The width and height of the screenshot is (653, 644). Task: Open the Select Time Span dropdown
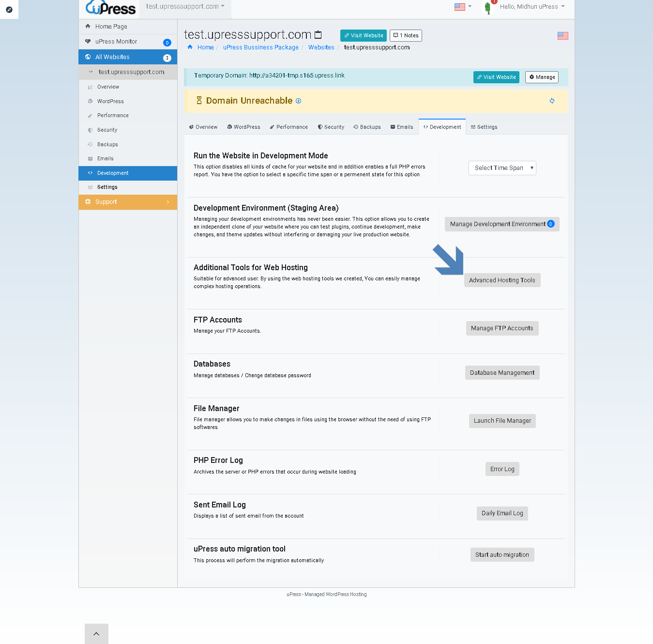tap(502, 168)
